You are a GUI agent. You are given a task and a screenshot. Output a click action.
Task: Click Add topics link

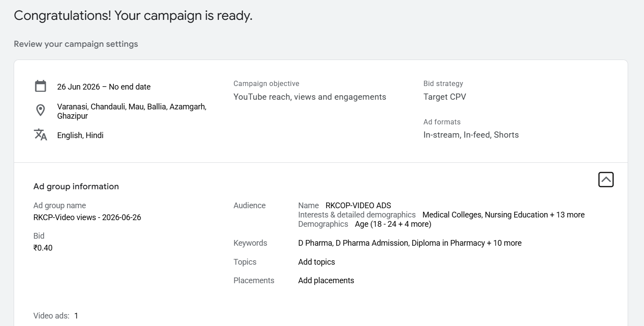pyautogui.click(x=316, y=262)
